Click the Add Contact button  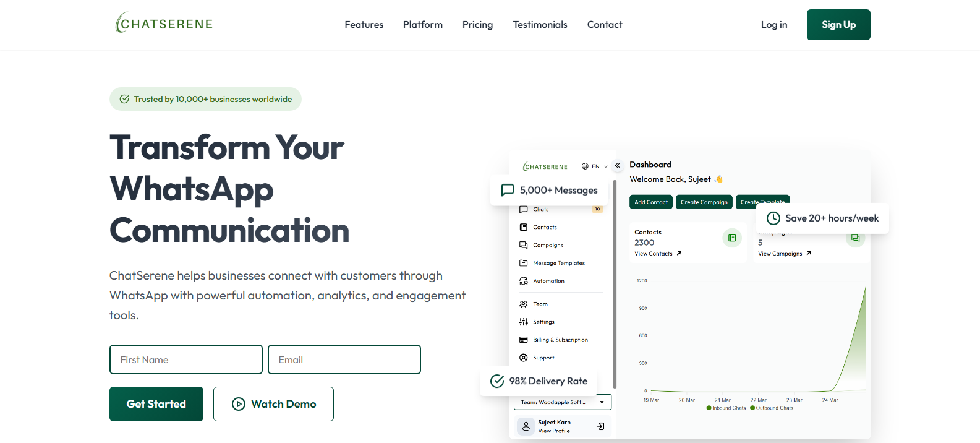click(651, 202)
